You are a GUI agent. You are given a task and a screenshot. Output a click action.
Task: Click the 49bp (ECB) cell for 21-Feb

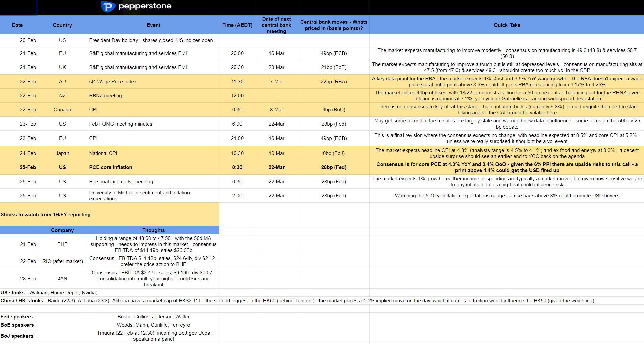point(334,53)
